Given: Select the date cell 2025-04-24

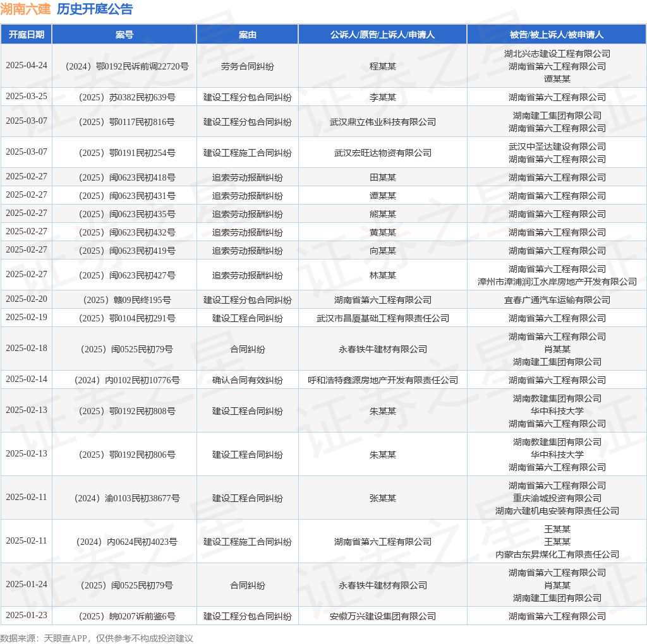Looking at the screenshot, I should [27, 66].
